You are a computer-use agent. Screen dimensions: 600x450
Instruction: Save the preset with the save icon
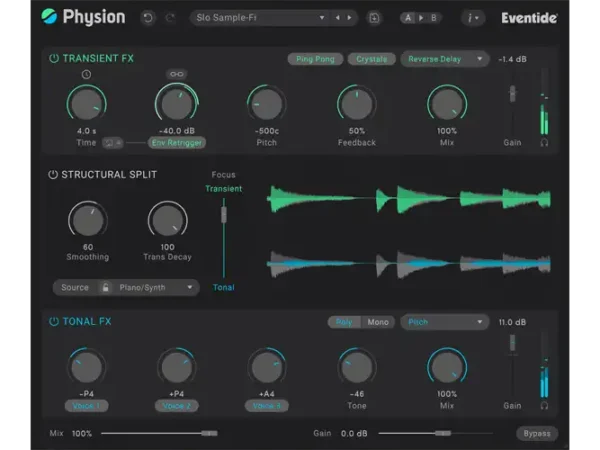pyautogui.click(x=374, y=18)
